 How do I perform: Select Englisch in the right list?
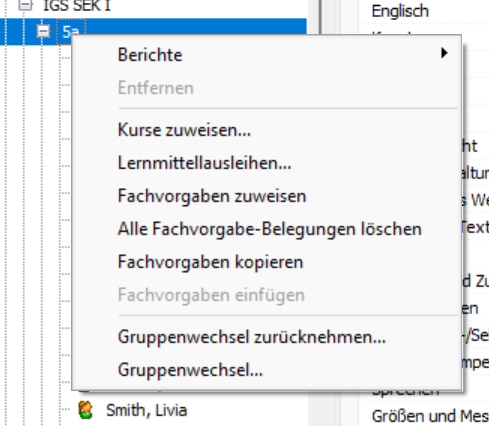[400, 11]
